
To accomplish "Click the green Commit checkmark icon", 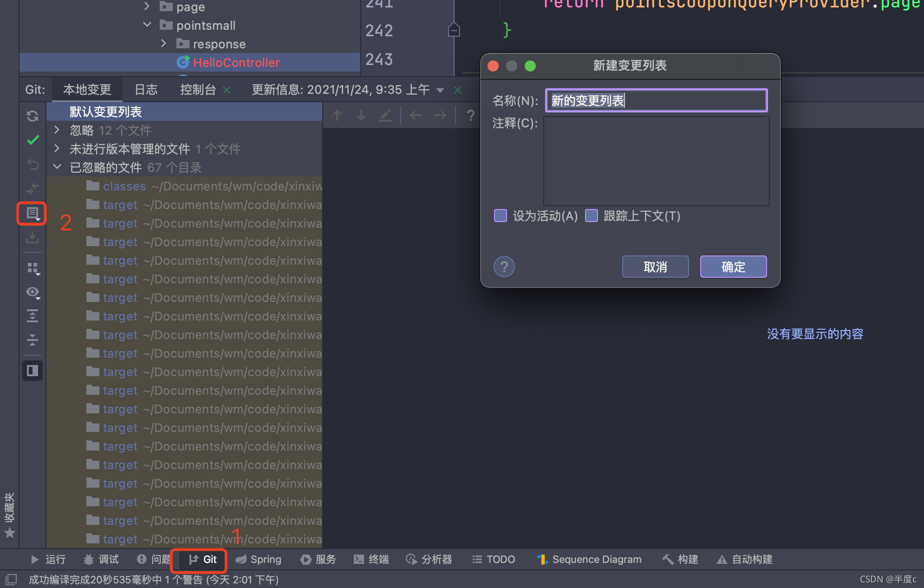I will click(x=33, y=140).
